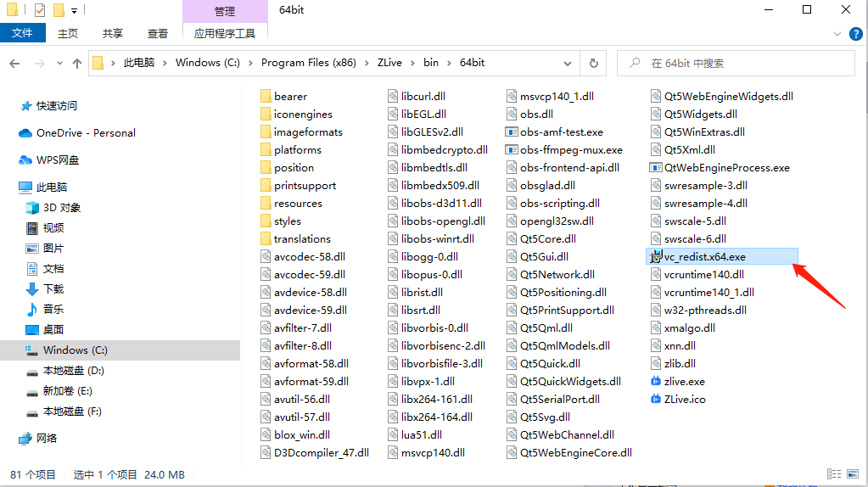Expand the ribbon with chevron
Viewport: 868px width, 487px height.
click(837, 34)
